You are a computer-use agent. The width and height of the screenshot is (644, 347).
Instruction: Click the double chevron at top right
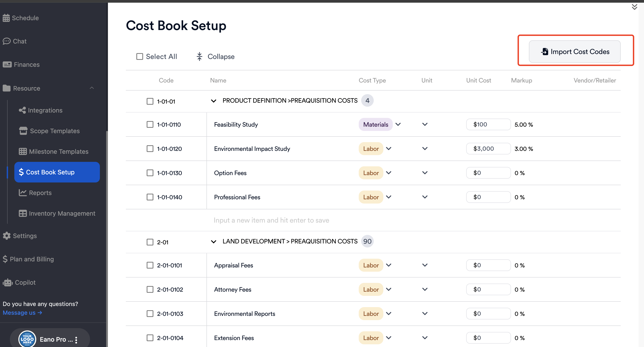pyautogui.click(x=634, y=7)
